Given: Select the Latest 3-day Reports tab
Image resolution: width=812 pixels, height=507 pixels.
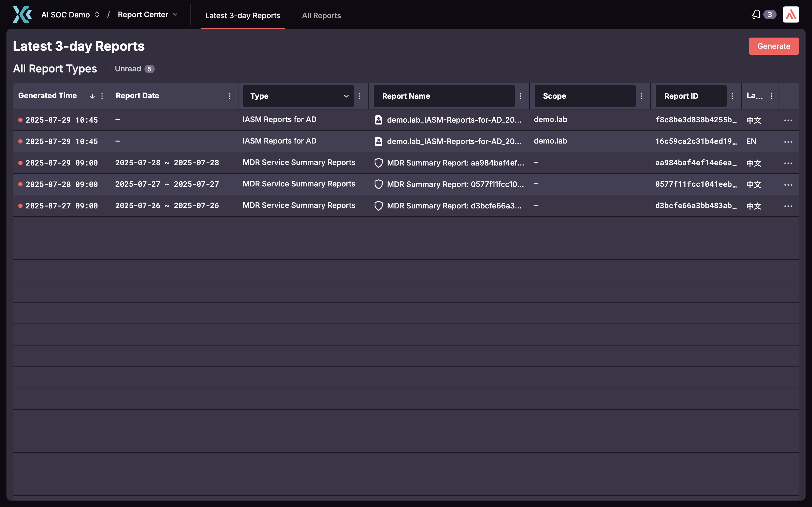Looking at the screenshot, I should point(242,16).
